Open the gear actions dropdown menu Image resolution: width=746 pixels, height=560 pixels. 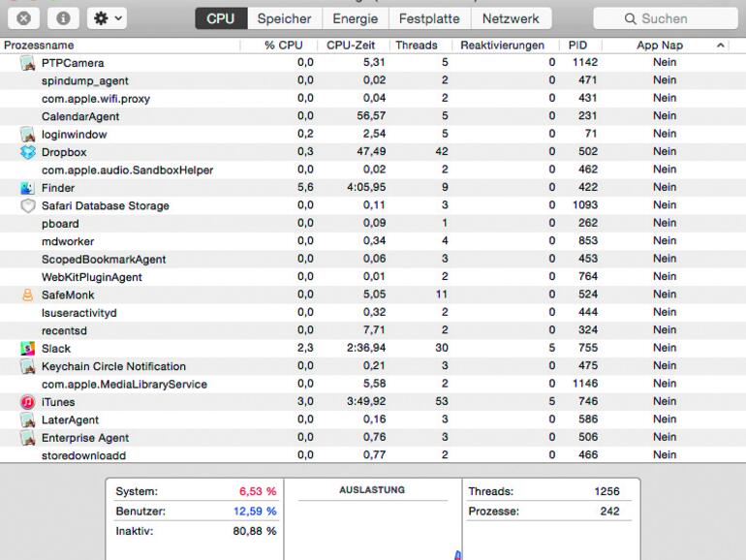[107, 18]
